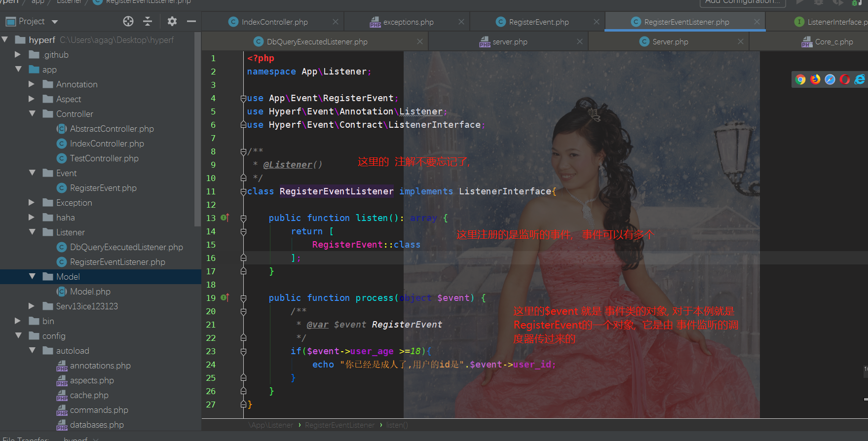Click RegisterEventListener breadcrumb in status path

coord(340,425)
